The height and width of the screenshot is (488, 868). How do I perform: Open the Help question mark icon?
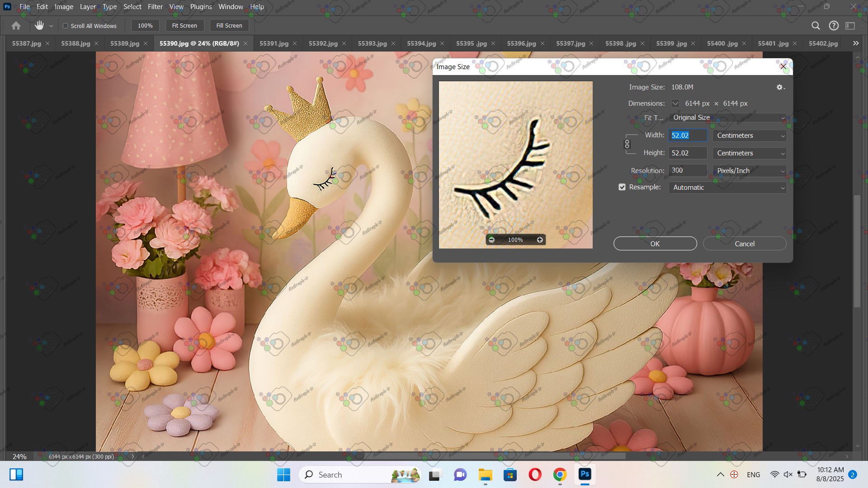coord(834,26)
